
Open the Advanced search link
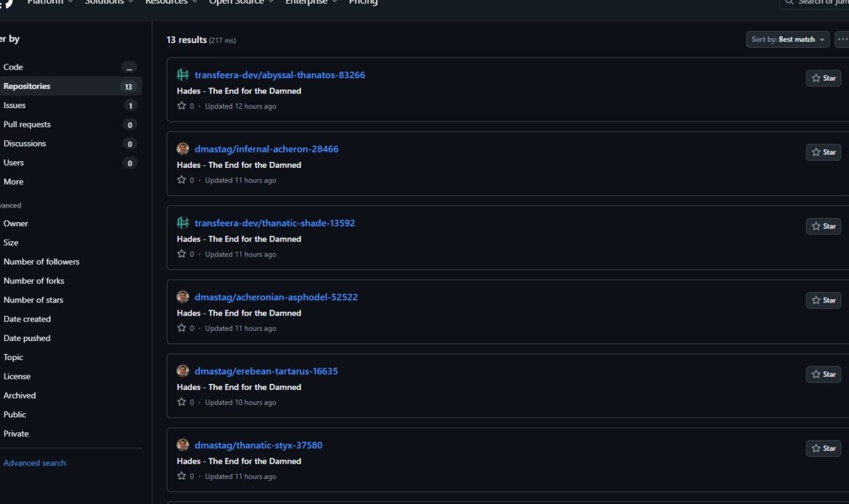(34, 463)
